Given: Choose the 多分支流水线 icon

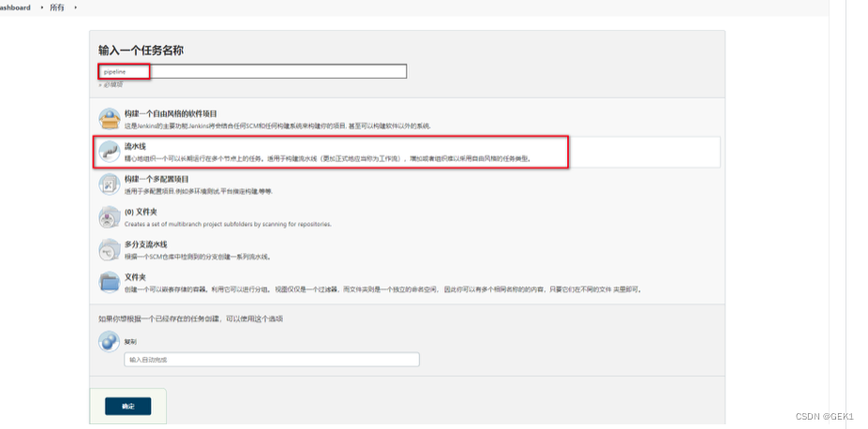Looking at the screenshot, I should (x=109, y=249).
